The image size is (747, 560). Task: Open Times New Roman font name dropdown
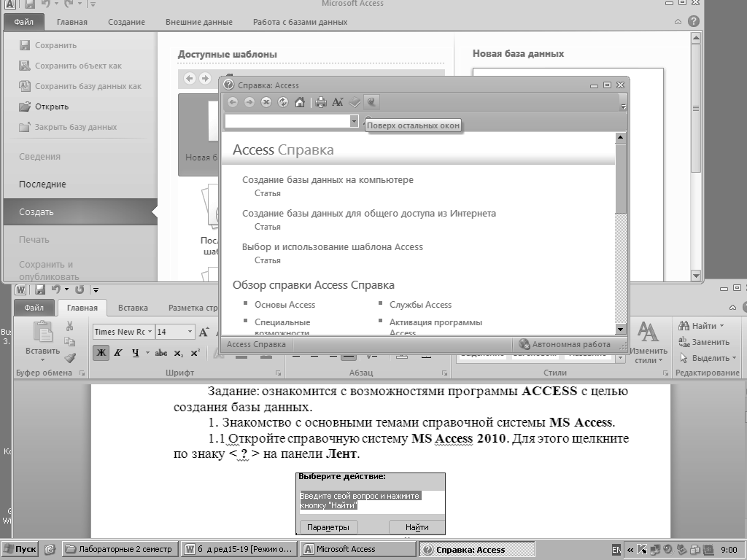coord(150,332)
